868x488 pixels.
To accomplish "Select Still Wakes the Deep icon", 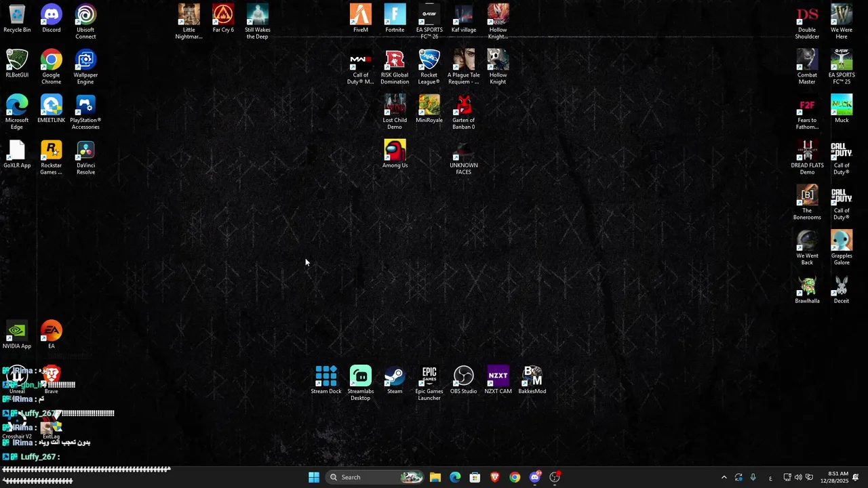I will pos(258,22).
